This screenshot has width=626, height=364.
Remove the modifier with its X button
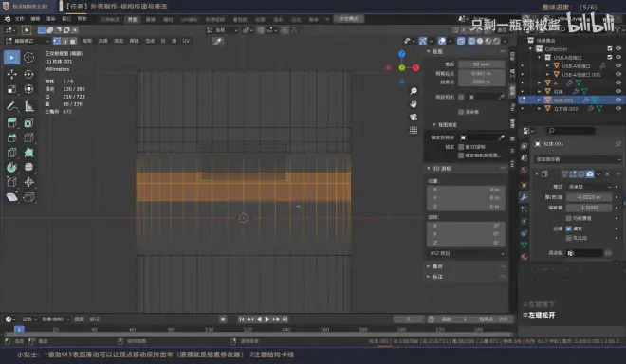(x=607, y=174)
